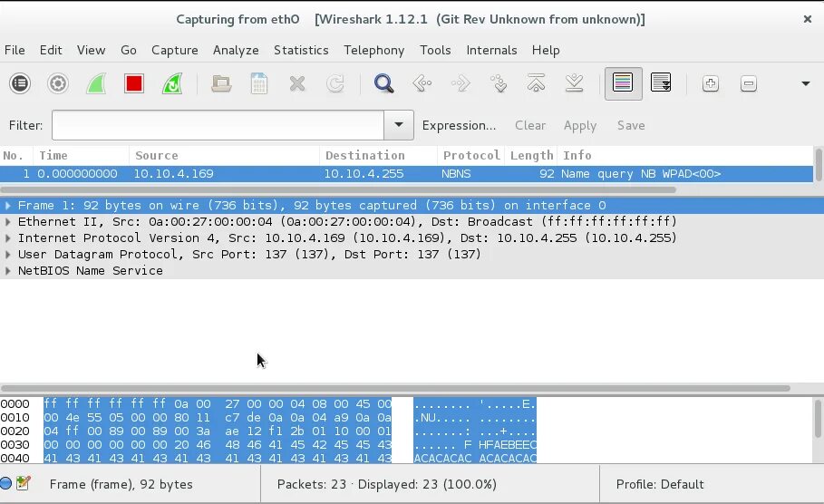Image resolution: width=824 pixels, height=504 pixels.
Task: Open the Telephony menu
Action: (374, 50)
